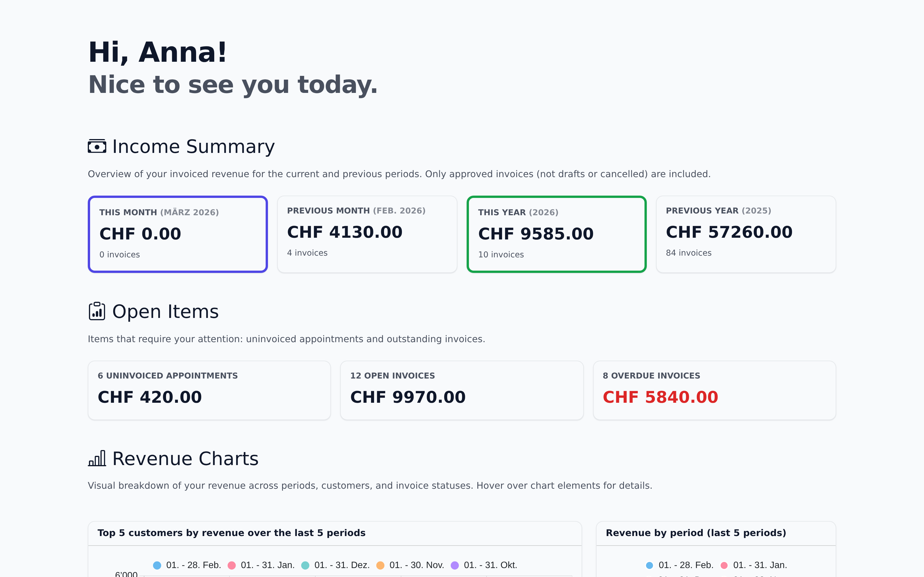Open the 12 Open Invoices card
924x577 pixels.
tap(462, 390)
